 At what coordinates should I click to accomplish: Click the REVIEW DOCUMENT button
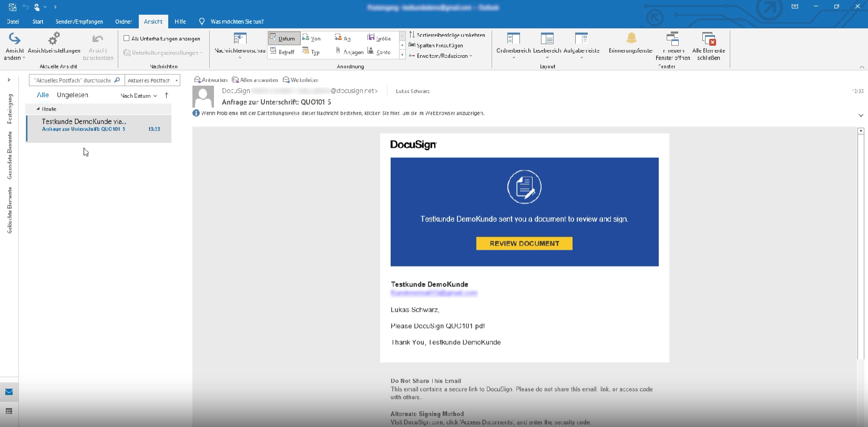(524, 243)
